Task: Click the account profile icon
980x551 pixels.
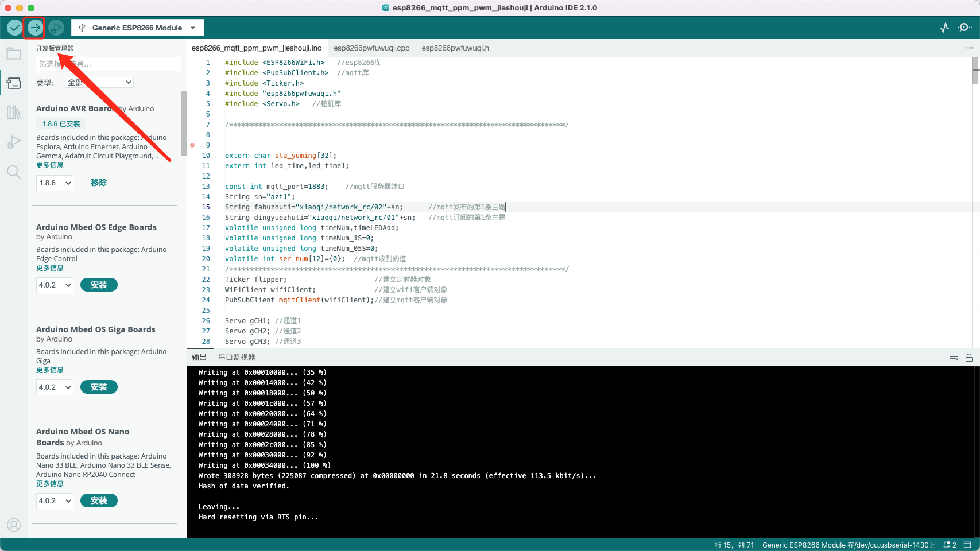Action: [x=14, y=525]
